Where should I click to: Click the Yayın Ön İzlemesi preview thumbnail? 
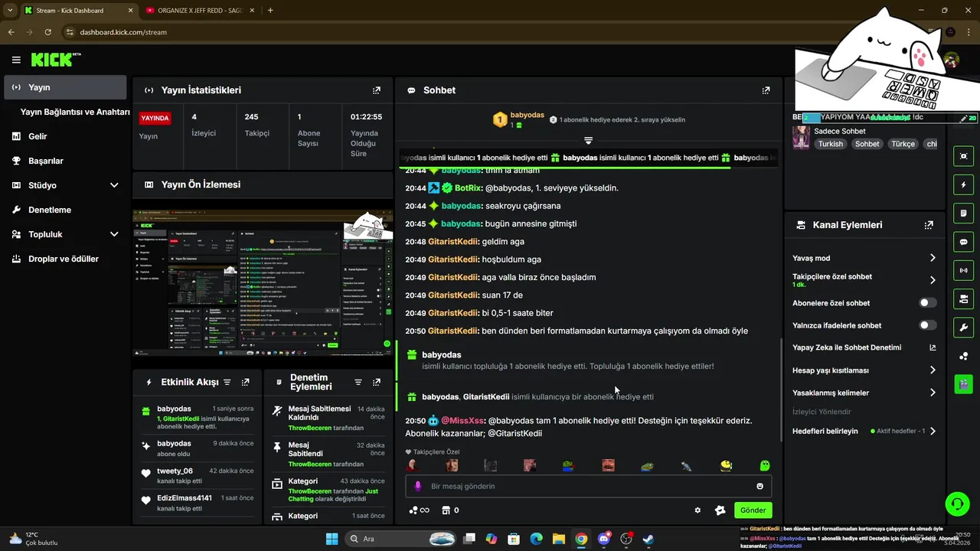[263, 283]
